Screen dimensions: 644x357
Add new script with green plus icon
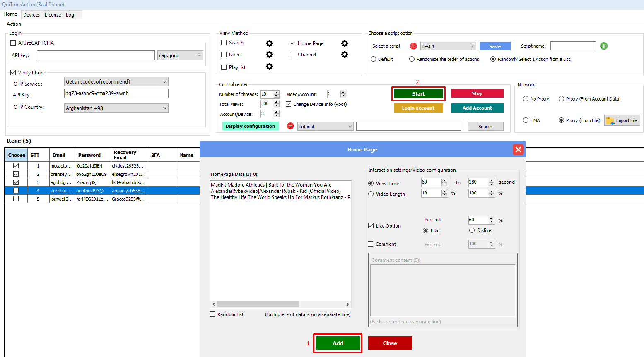pyautogui.click(x=604, y=46)
